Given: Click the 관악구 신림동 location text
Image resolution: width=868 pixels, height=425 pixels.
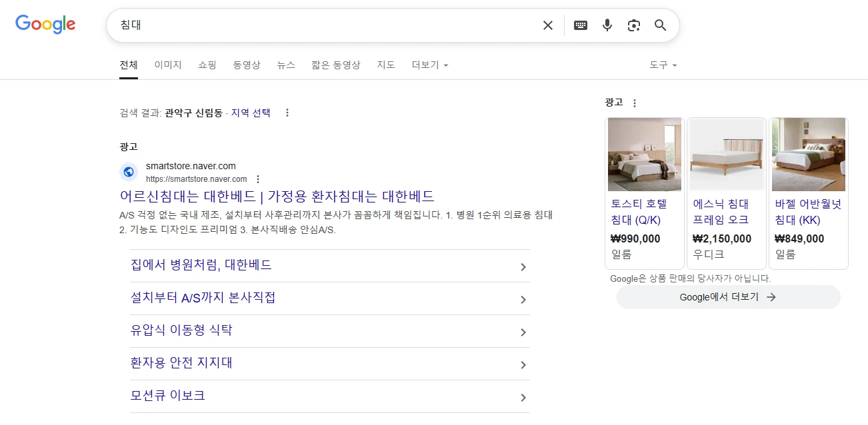Looking at the screenshot, I should click(193, 113).
